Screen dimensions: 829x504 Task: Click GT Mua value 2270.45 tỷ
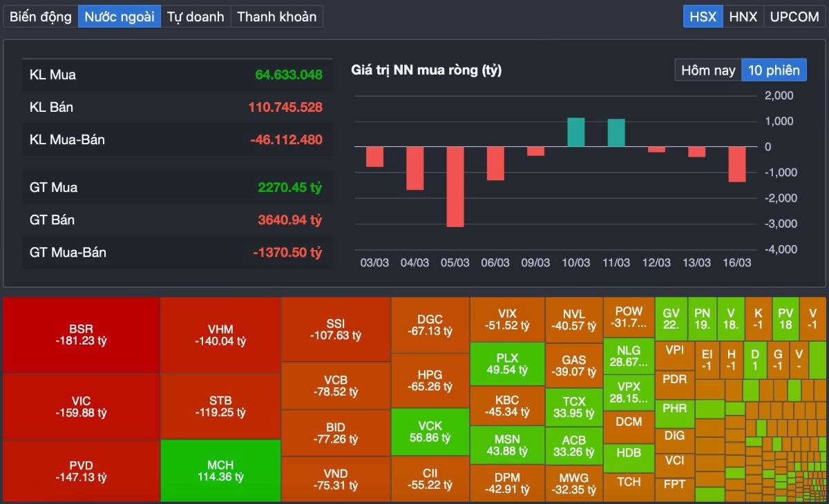[290, 187]
